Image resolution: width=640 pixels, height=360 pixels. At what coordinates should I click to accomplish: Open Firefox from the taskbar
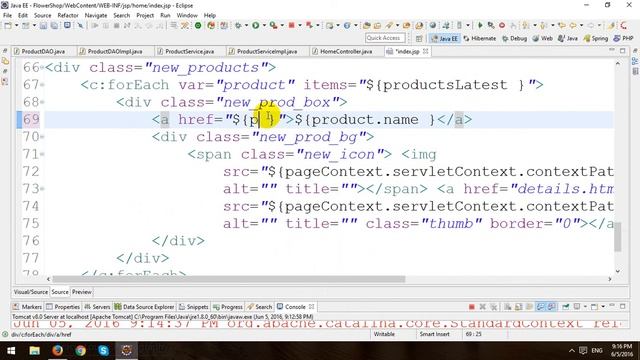(x=58, y=350)
